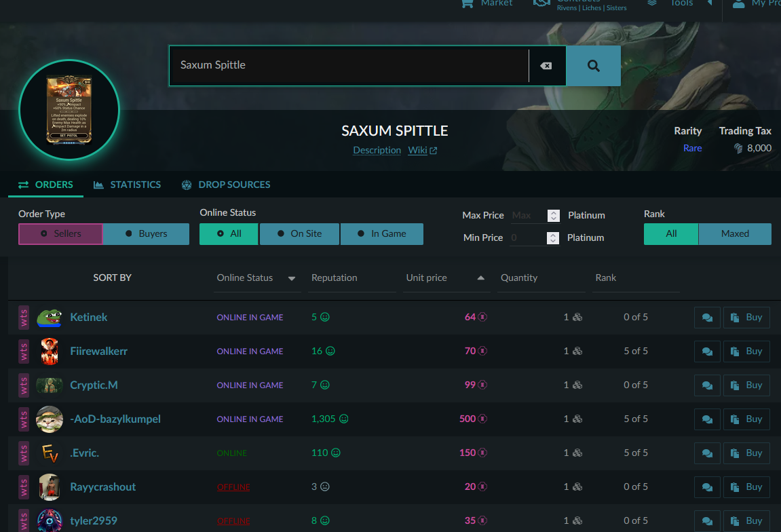Open chat with .Evric.
The height and width of the screenshot is (532, 781).
point(707,453)
